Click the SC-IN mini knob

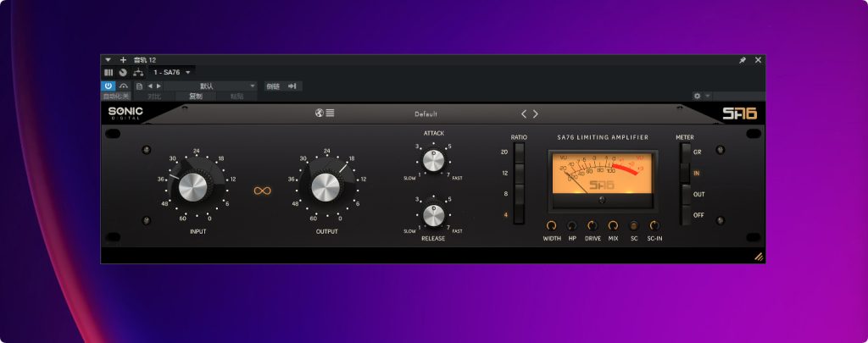655,226
